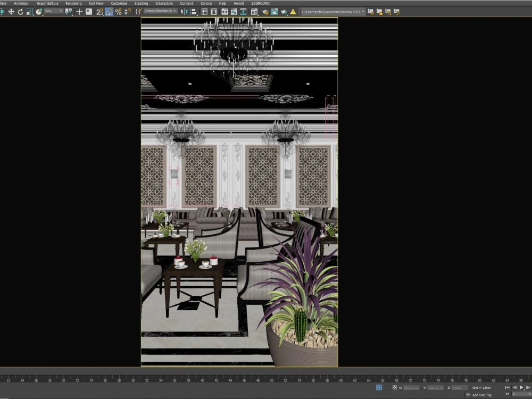Open the Curve Editor
Screen dimensions: 532x399
[234, 12]
